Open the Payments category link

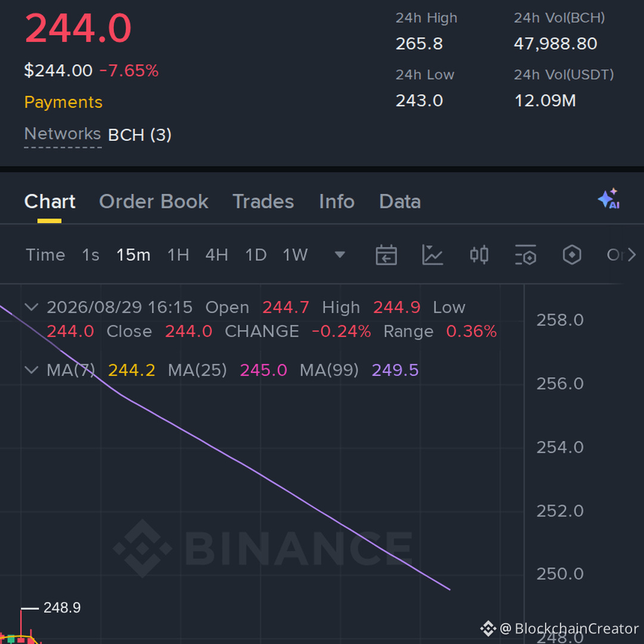click(x=63, y=102)
